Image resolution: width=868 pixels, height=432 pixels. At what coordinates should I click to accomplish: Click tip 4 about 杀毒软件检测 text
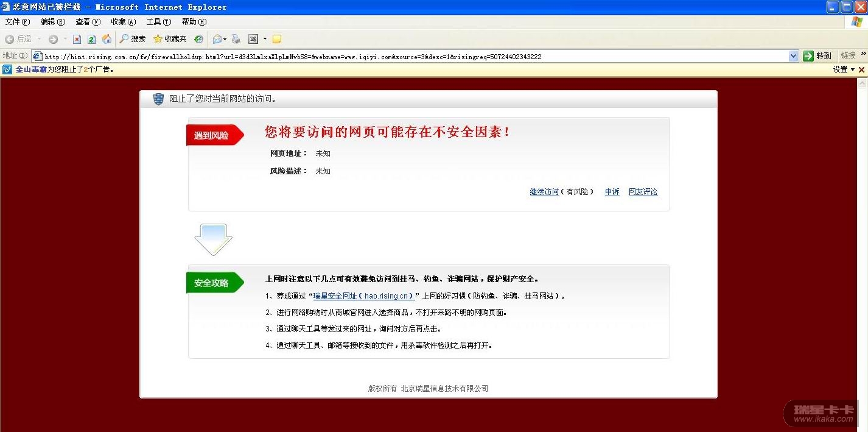(x=379, y=345)
